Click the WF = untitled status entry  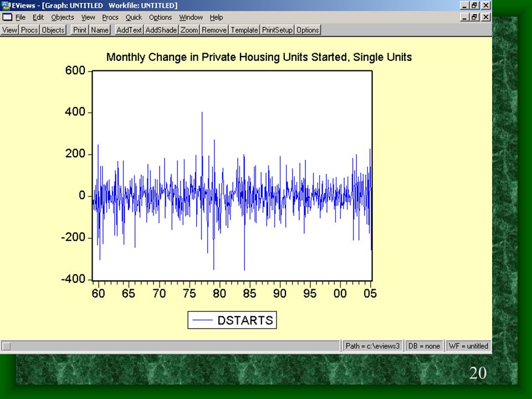pyautogui.click(x=468, y=346)
